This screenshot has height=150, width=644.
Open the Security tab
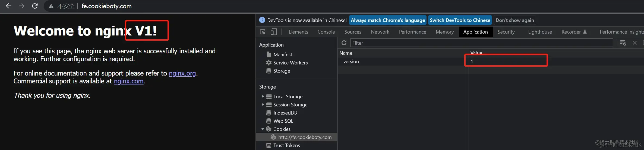(506, 32)
